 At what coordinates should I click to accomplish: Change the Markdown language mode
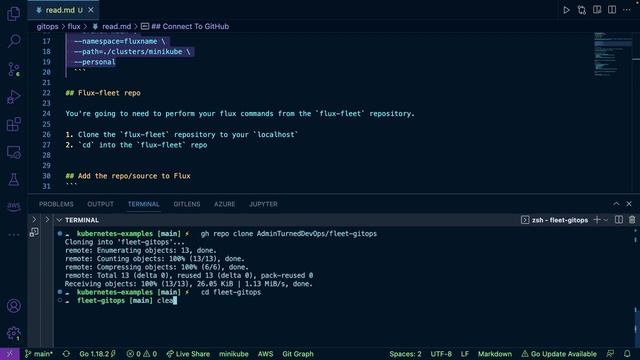coord(495,354)
